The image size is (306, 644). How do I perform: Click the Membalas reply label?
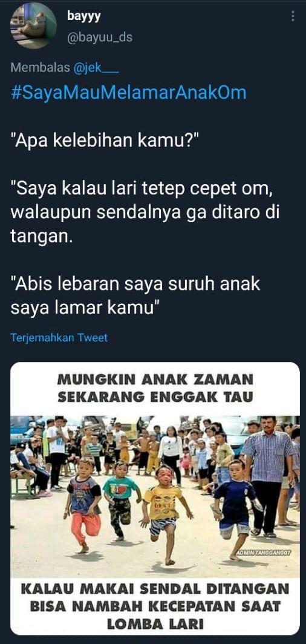pyautogui.click(x=40, y=68)
